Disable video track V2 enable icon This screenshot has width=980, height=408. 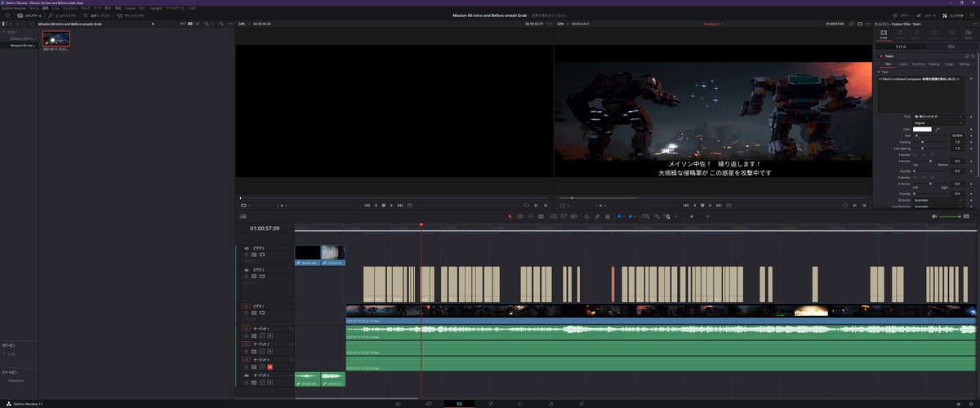tap(262, 277)
